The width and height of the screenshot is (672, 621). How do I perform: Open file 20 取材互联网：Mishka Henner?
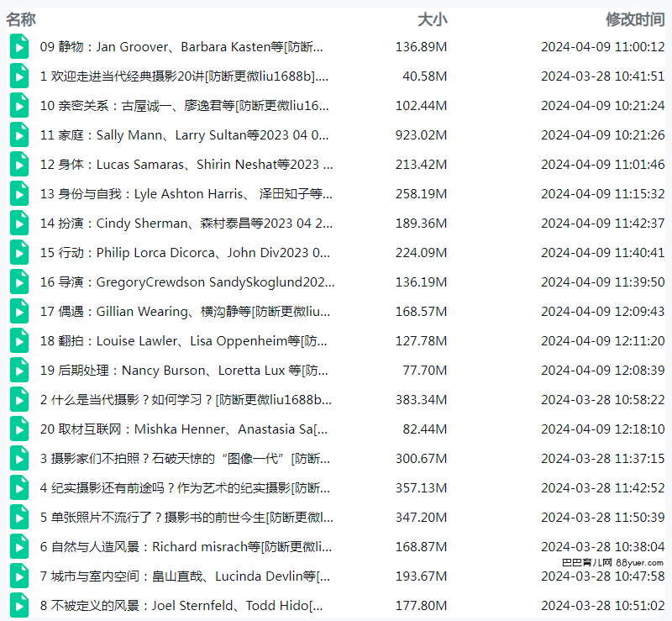[184, 429]
